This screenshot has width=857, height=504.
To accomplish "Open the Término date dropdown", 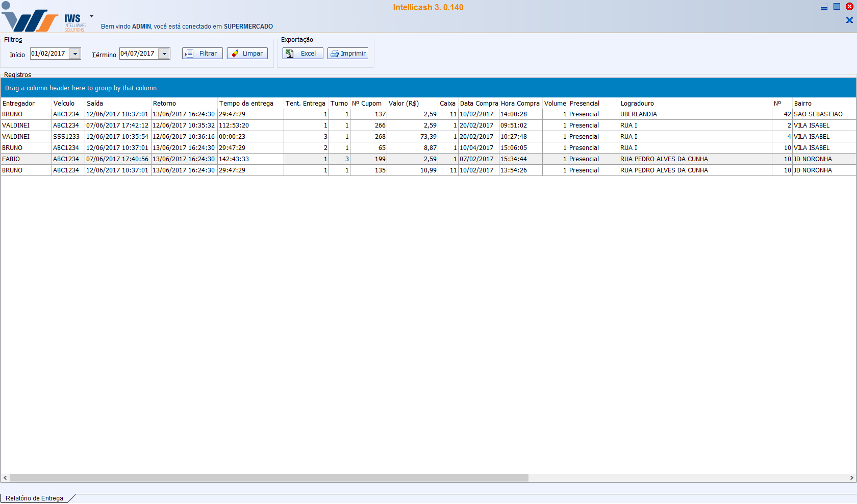I will 164,54.
